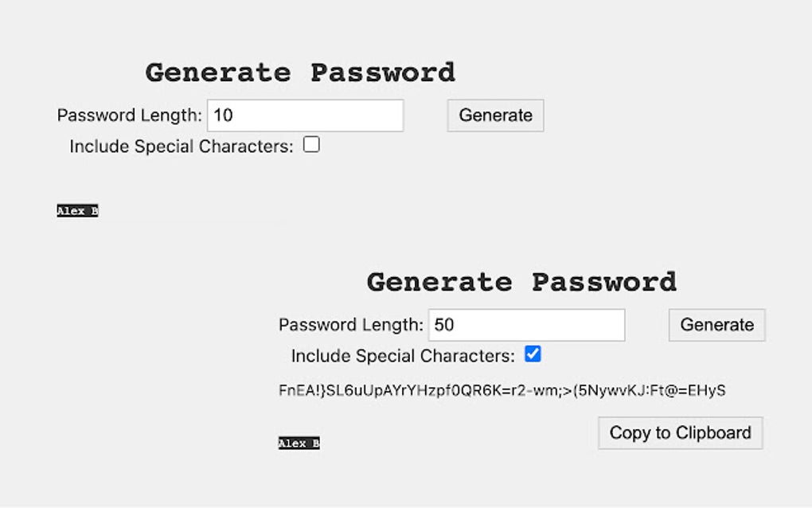Enable Include Special Characters in top form

point(311,144)
